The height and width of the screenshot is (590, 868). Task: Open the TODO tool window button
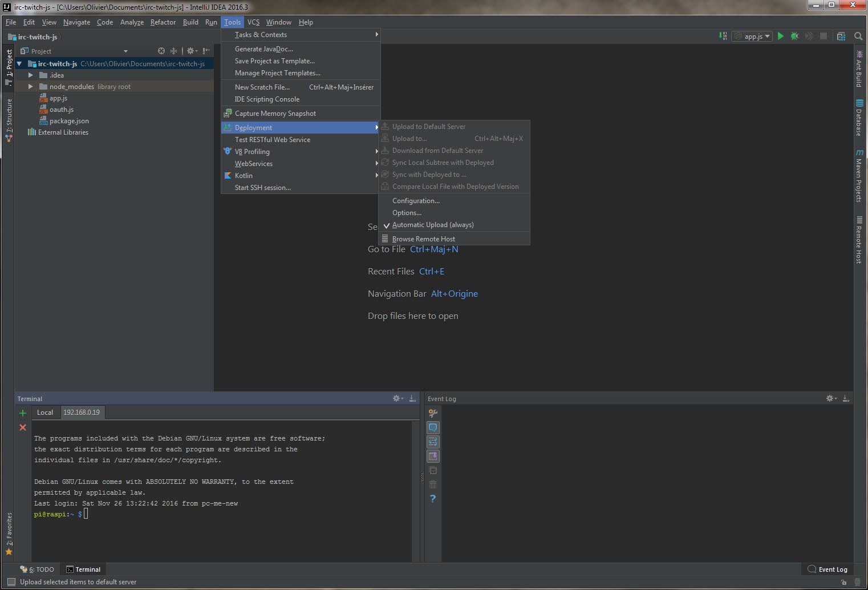[x=38, y=569]
